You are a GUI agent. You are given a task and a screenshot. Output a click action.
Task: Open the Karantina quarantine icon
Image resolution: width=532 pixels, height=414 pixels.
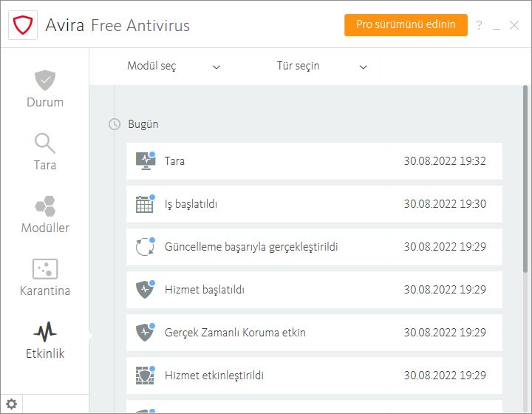[x=45, y=269]
